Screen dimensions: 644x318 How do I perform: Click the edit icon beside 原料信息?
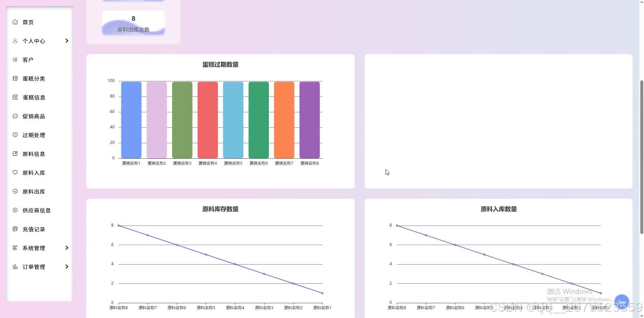pos(15,154)
